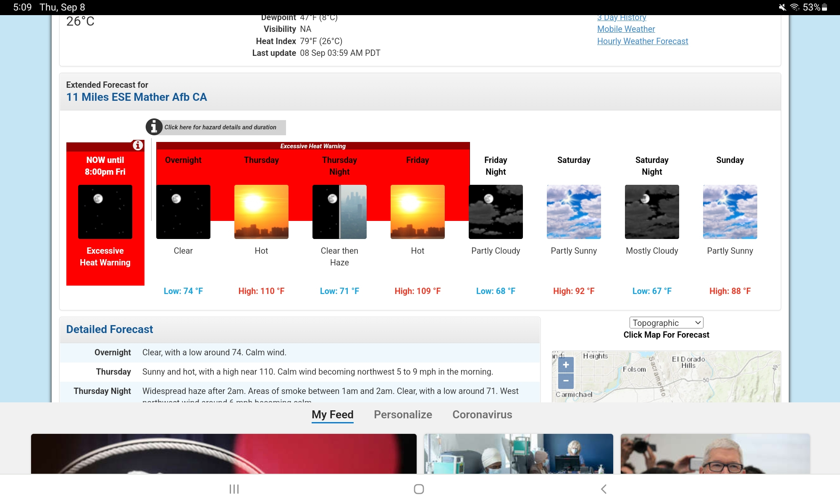Tap the moon icon in the warning box
840x504 pixels.
click(105, 212)
